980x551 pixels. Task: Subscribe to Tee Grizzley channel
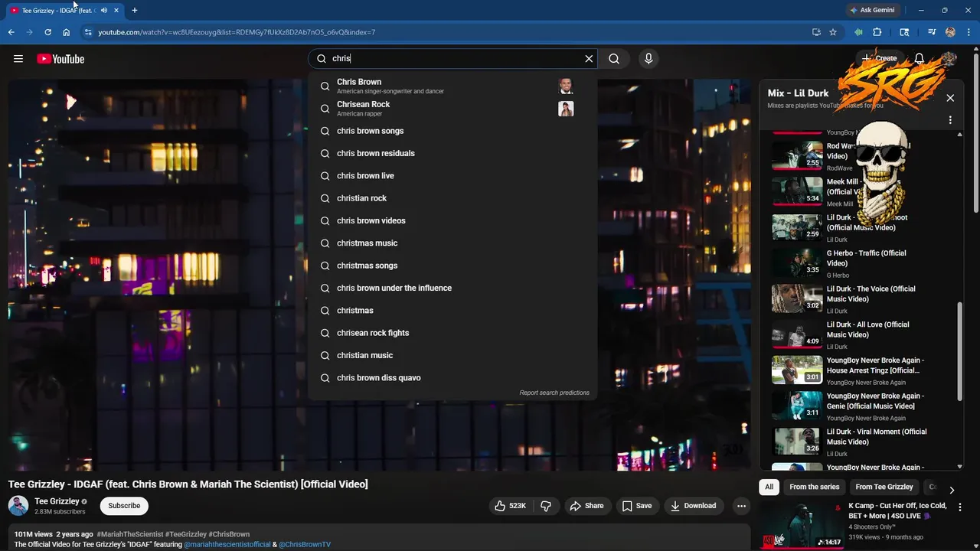[124, 506]
